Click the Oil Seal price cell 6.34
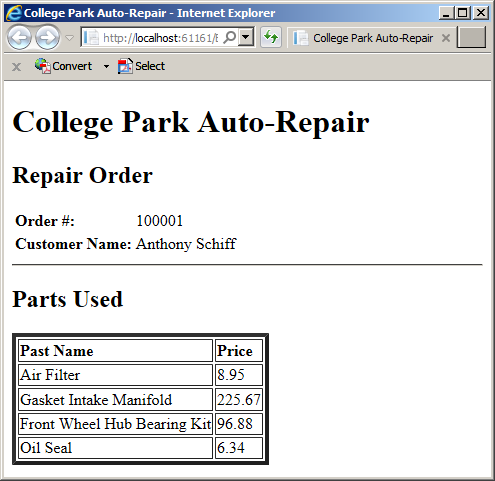The image size is (495, 481). 239,448
